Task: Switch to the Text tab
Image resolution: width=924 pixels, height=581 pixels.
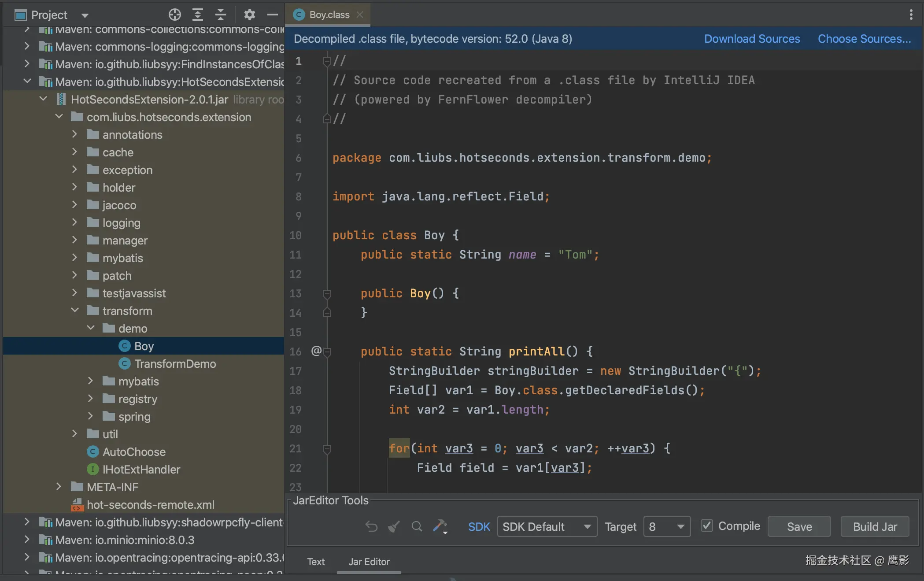Action: click(x=315, y=562)
